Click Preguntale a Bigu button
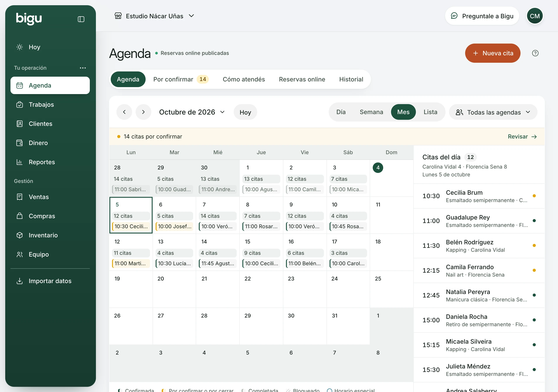 [482, 16]
